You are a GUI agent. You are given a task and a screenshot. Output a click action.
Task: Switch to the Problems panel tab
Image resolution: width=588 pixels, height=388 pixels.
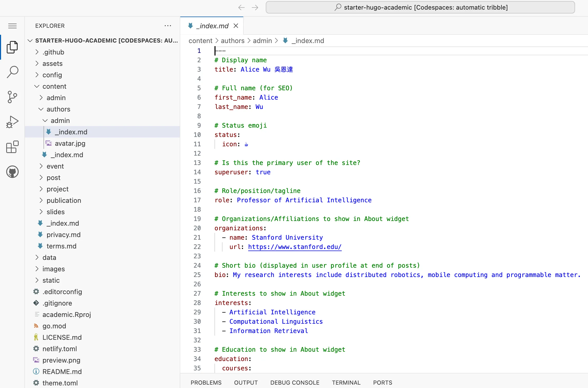[206, 383]
